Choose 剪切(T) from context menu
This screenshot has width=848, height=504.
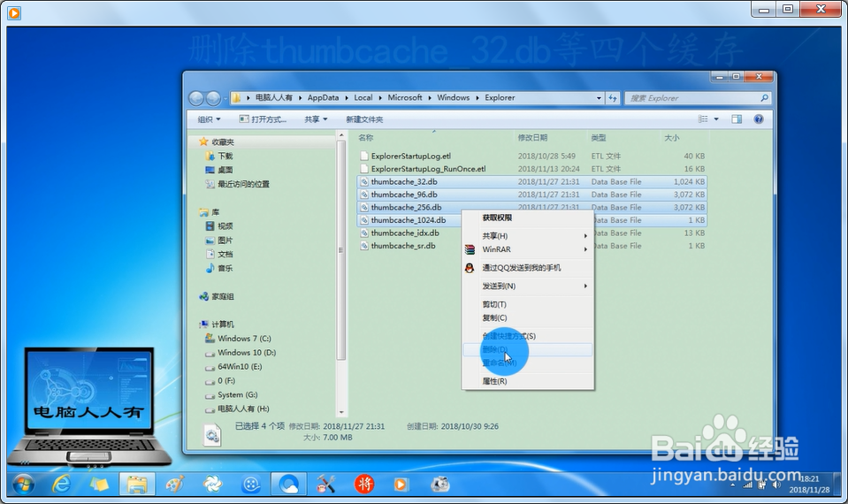coord(527,304)
